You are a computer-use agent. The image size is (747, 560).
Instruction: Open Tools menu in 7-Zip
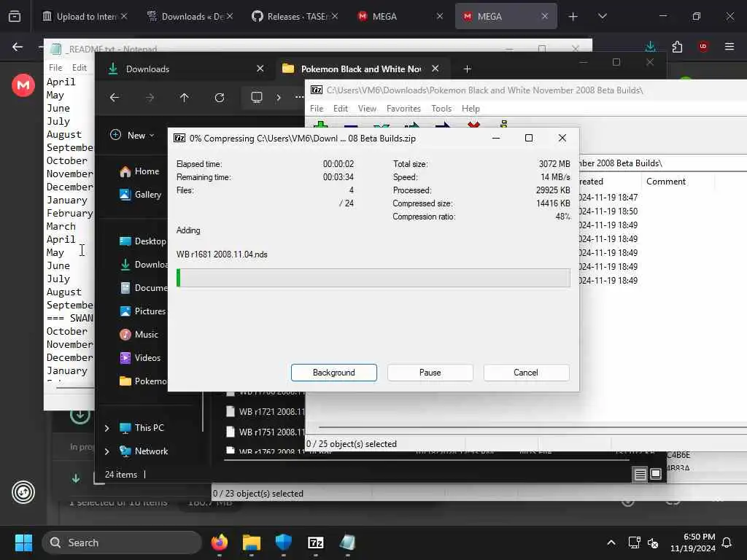pos(441,109)
